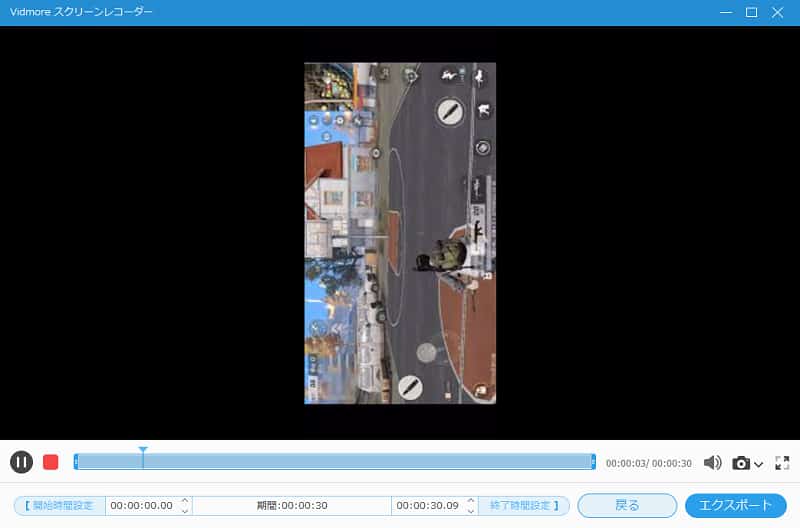Image resolution: width=800 pixels, height=528 pixels.
Task: Click the エクスポート button
Action: coord(735,505)
